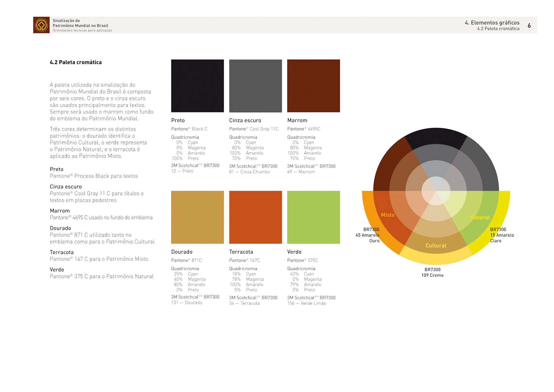This screenshot has height=392, width=554.
Task: Click the '4.2 Paleta cromática' section heading
Action: [76, 62]
